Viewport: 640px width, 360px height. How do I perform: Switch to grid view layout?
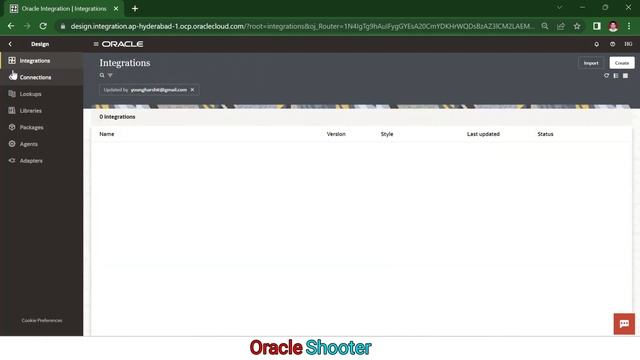coord(625,76)
